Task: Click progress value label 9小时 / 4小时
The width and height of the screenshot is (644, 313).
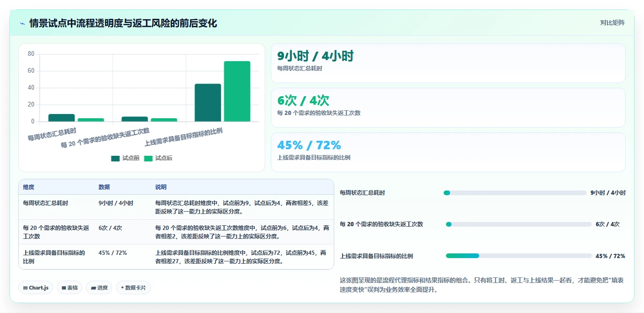Action: (608, 193)
